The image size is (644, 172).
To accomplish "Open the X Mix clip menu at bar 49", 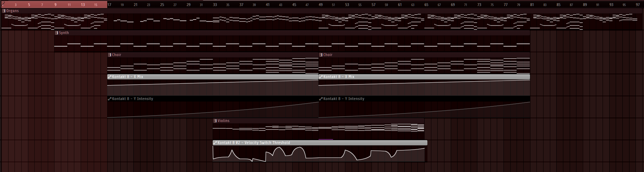I will click(321, 77).
